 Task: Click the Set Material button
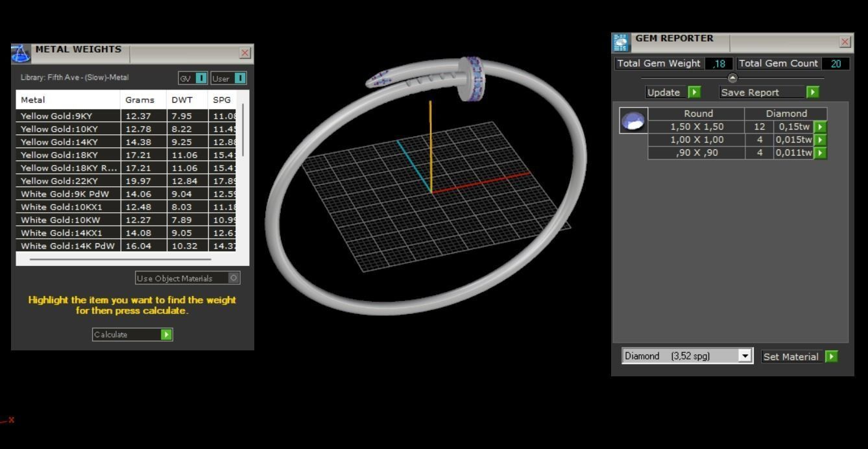(799, 356)
